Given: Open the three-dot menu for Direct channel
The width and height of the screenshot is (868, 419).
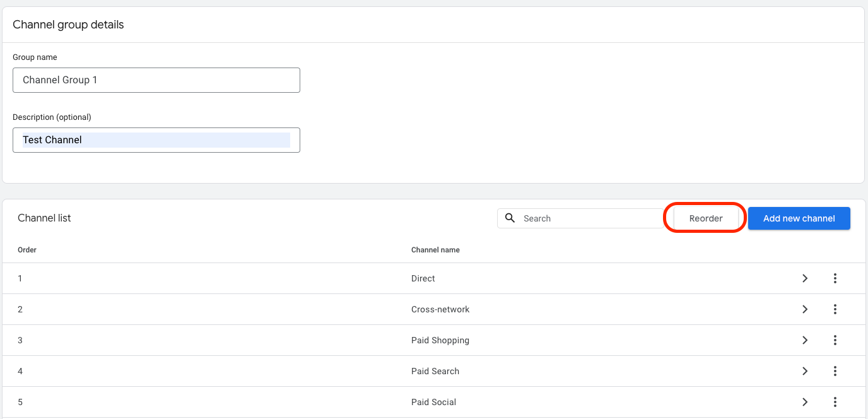Looking at the screenshot, I should coord(835,278).
